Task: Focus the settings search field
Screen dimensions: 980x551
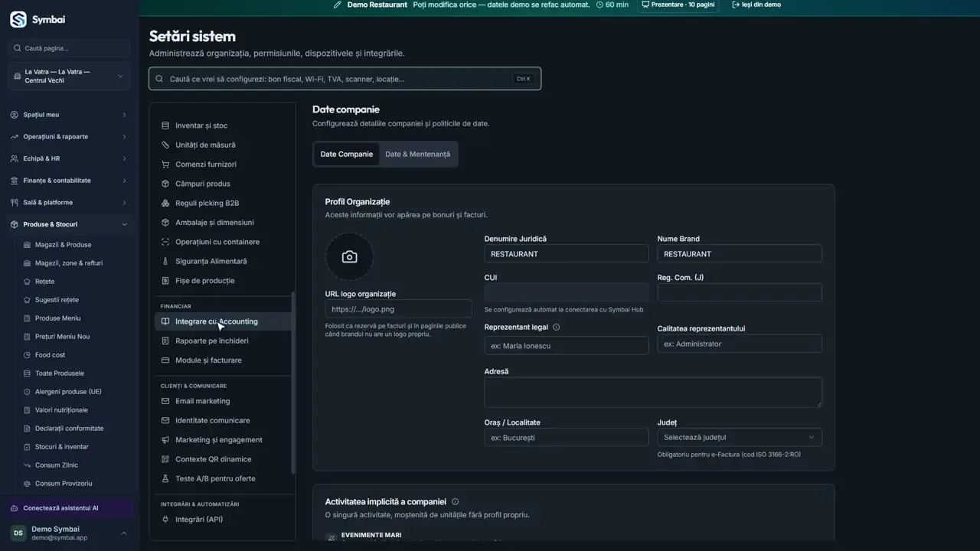Action: click(345, 79)
